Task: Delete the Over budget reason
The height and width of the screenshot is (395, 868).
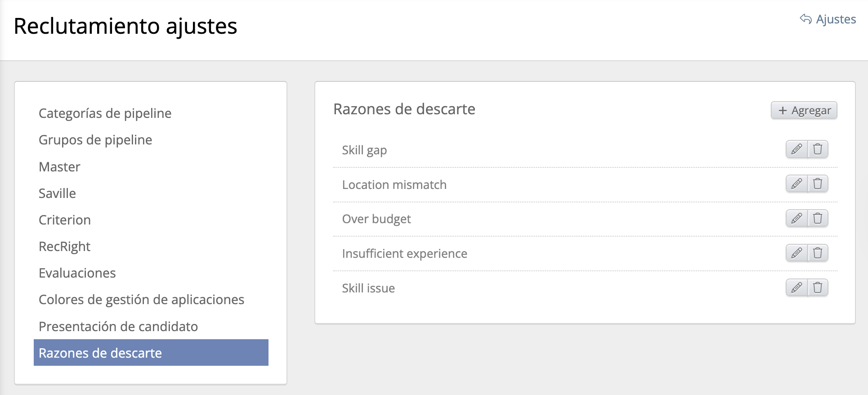Action: point(818,219)
